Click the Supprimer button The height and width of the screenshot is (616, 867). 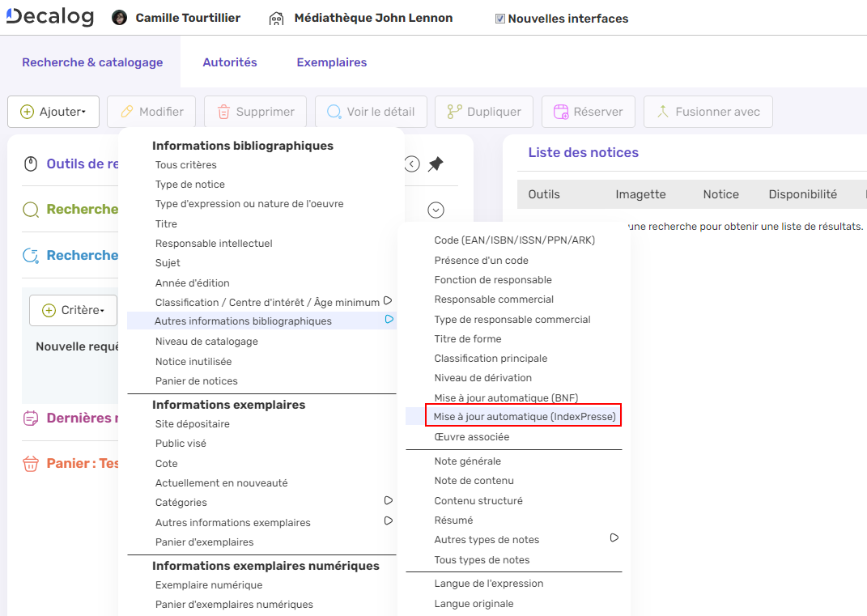click(255, 112)
